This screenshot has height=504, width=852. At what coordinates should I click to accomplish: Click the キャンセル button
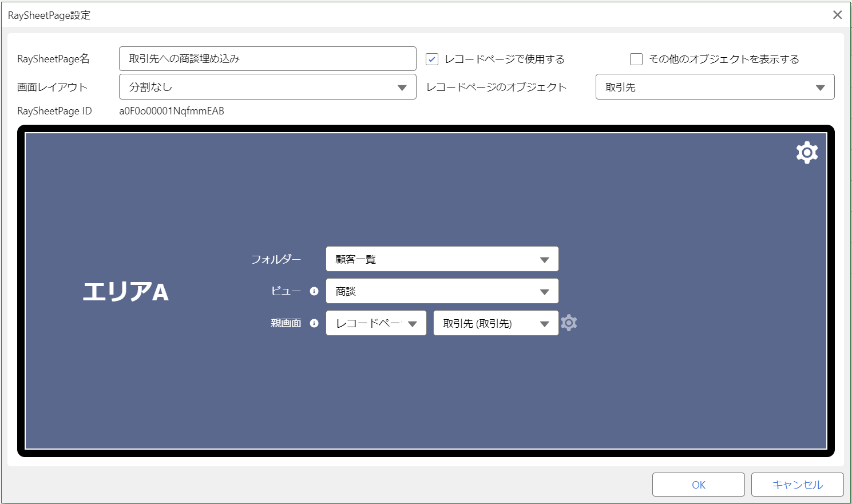798,485
